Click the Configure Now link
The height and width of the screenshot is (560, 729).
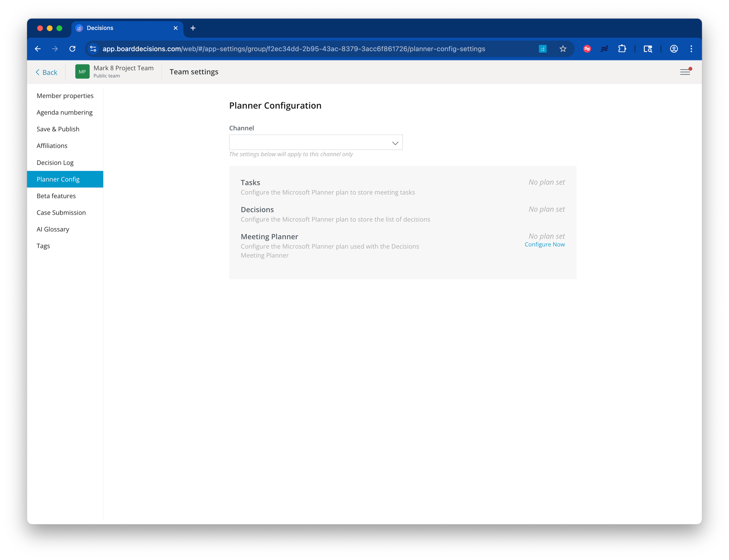tap(544, 244)
